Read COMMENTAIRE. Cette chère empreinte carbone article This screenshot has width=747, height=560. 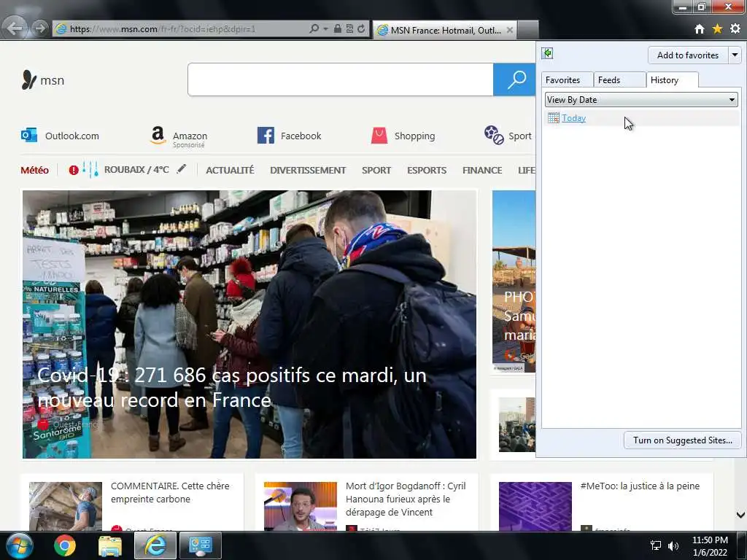pos(170,492)
